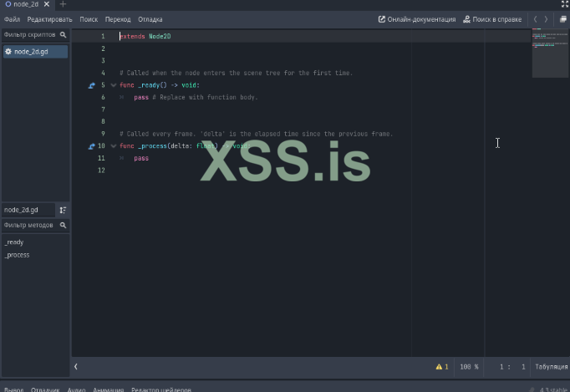570x392 pixels.
Task: Click line number 1 in gutter
Action: (103, 37)
